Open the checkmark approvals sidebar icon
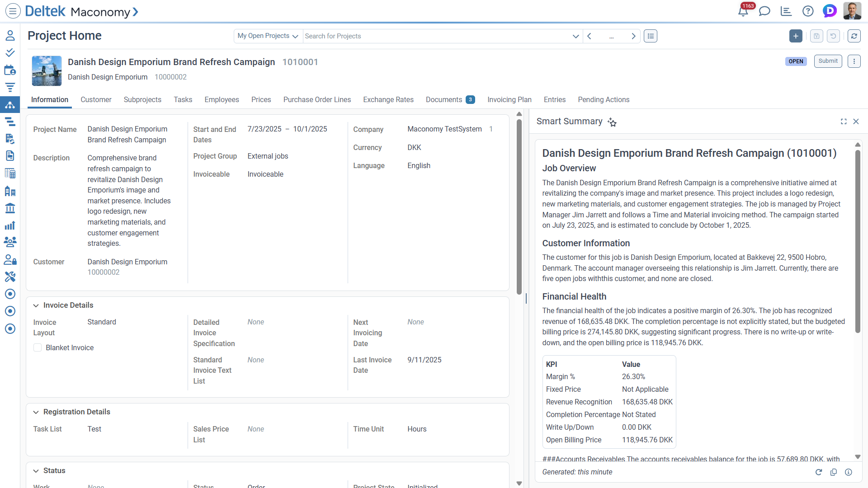 (x=10, y=53)
